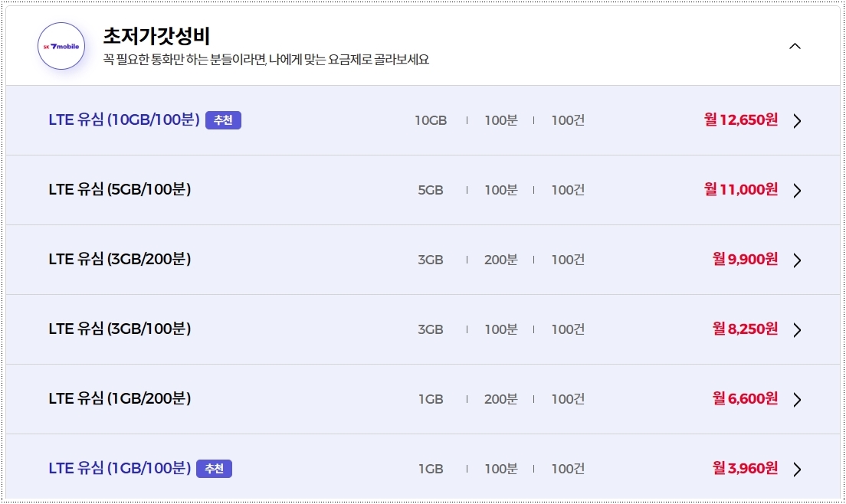This screenshot has width=846, height=504.
Task: Open details arrow for LTE 유심 (10GB/100분)
Action: click(x=797, y=120)
